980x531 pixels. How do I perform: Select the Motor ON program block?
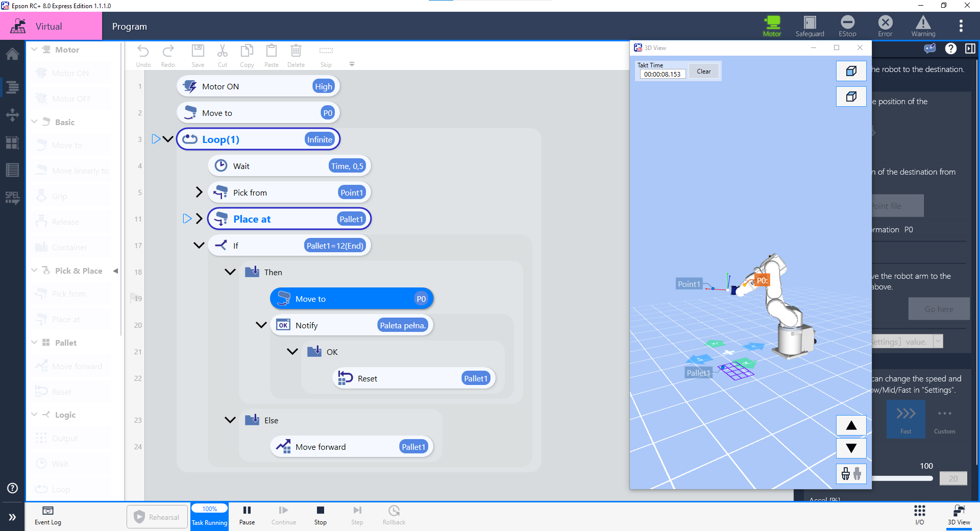point(258,86)
